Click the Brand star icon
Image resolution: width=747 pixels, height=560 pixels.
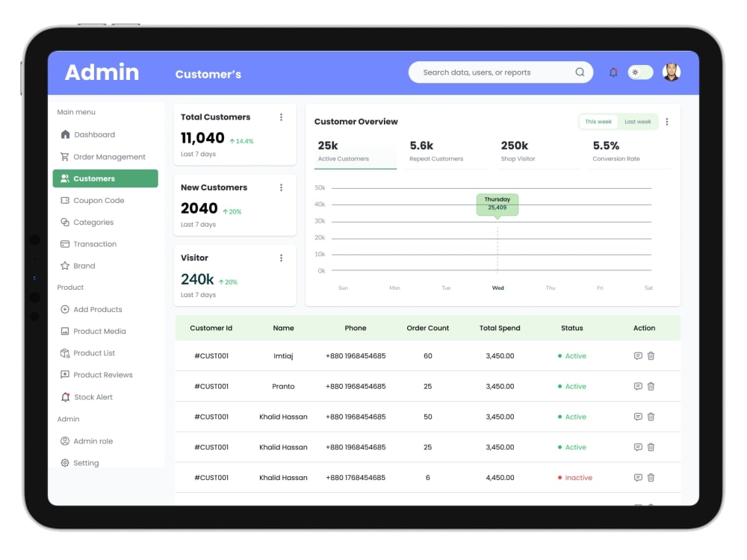click(x=65, y=266)
